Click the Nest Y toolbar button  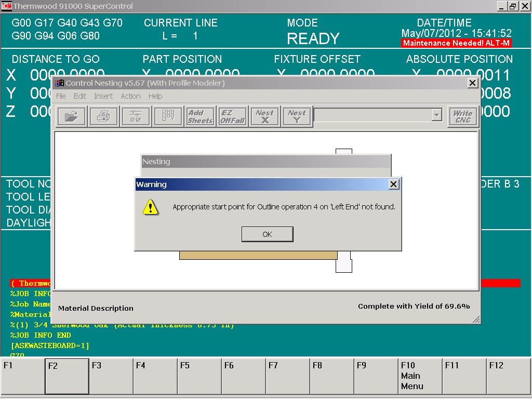[297, 116]
